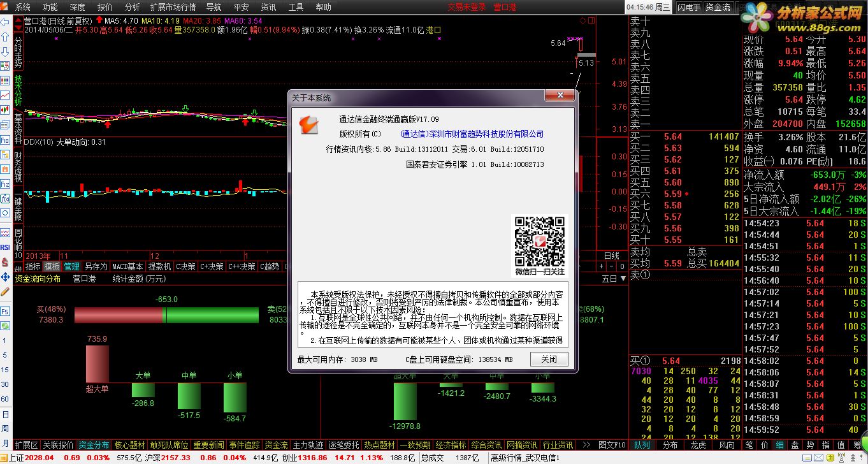
Task: Open the 帮助 menu
Action: click(323, 7)
